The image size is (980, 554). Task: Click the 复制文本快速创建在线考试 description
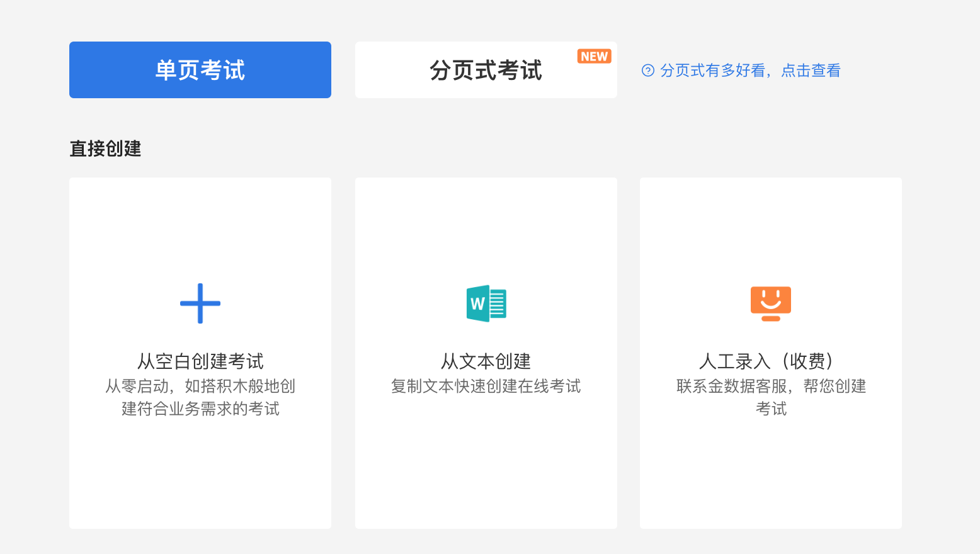click(x=486, y=386)
